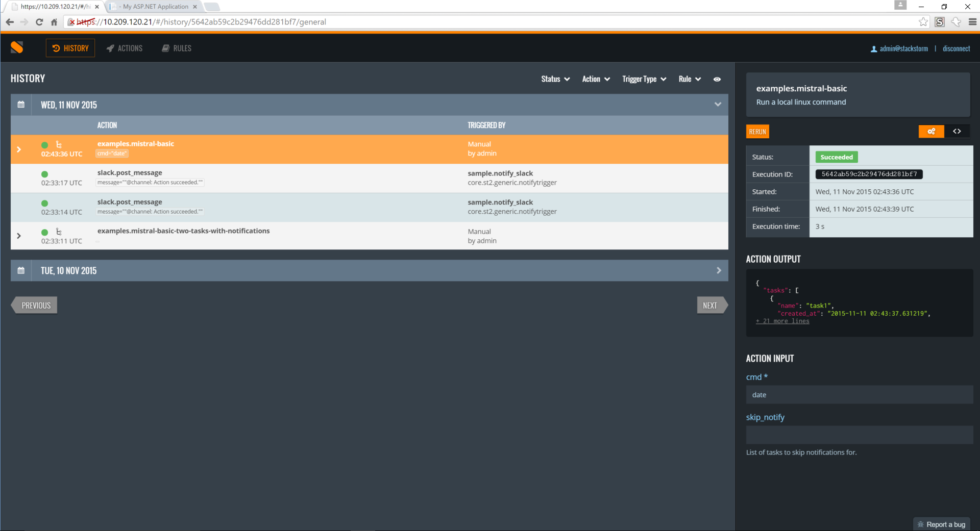Enable the gears execution detail view toggle
Viewport: 980px width, 531px height.
(x=931, y=131)
